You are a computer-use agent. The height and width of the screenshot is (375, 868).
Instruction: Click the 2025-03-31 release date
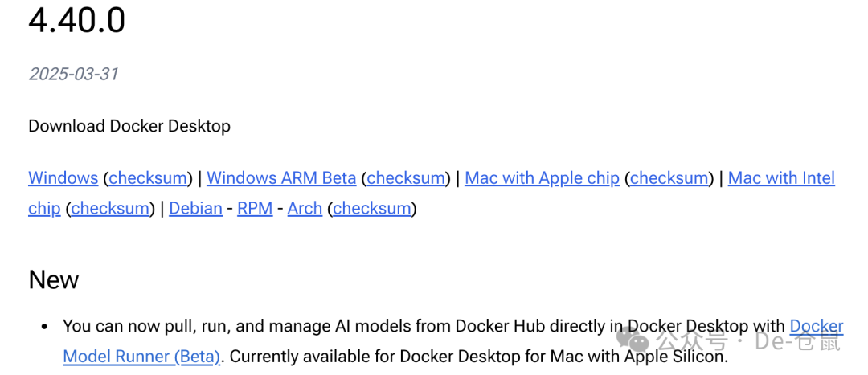click(73, 75)
